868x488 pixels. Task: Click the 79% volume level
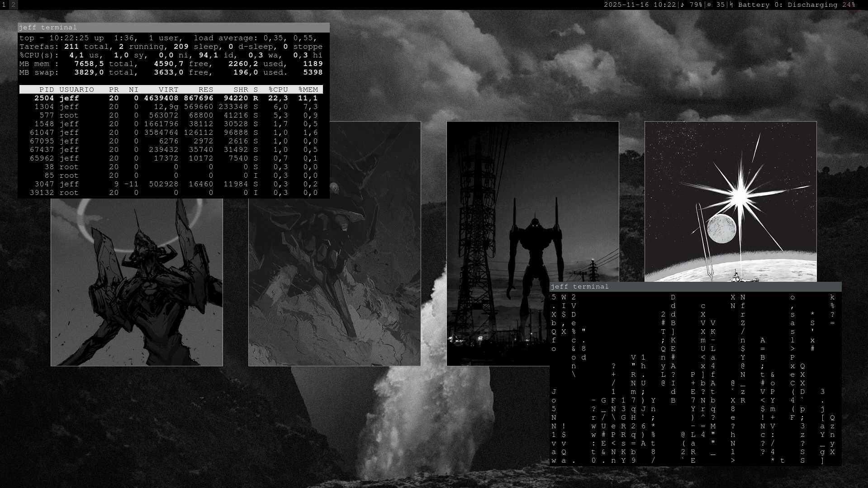pyautogui.click(x=696, y=5)
